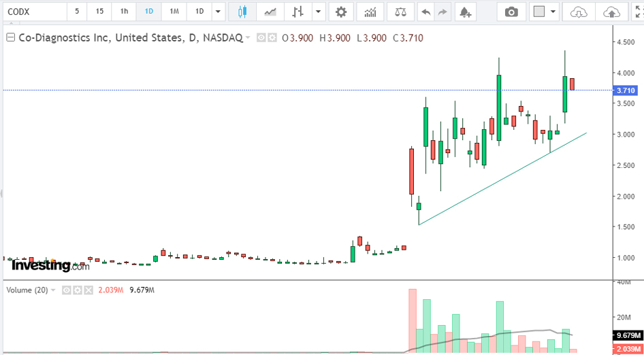Open the compare scales icon
644x355 pixels.
(399, 12)
